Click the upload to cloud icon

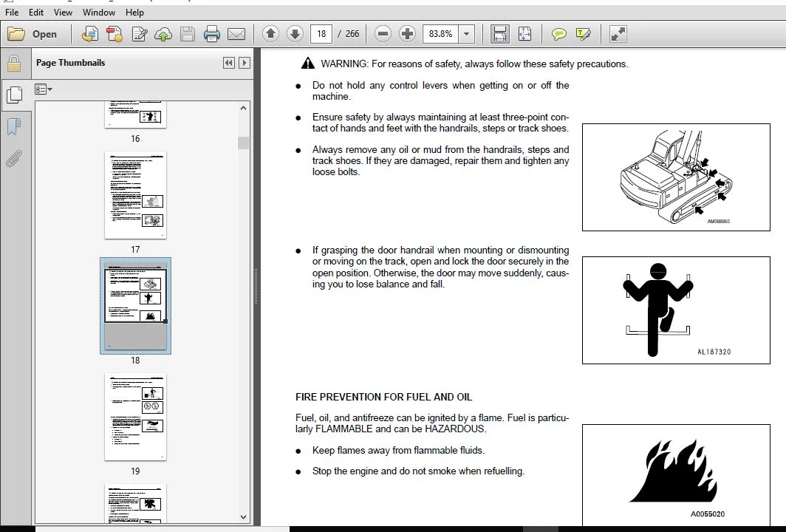pyautogui.click(x=163, y=34)
